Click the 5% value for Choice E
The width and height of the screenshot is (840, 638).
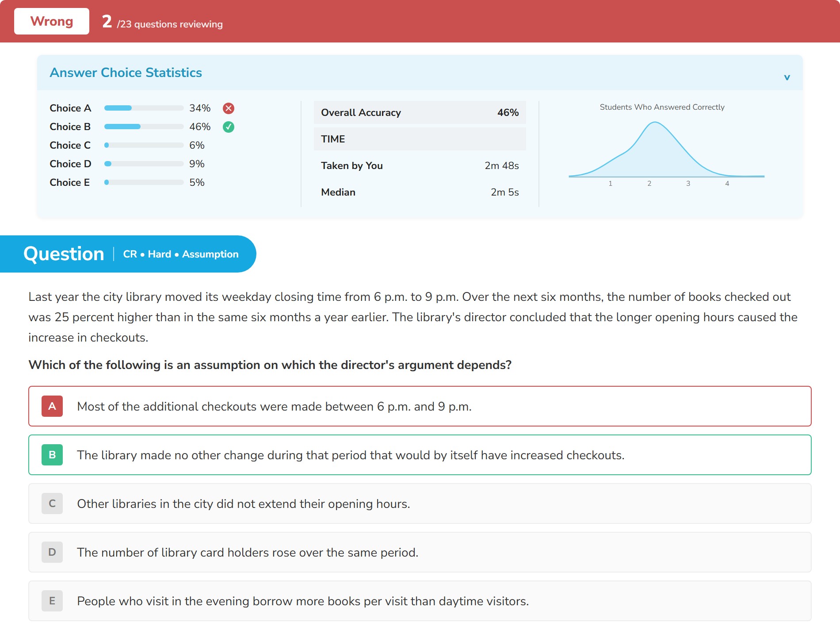[197, 182]
